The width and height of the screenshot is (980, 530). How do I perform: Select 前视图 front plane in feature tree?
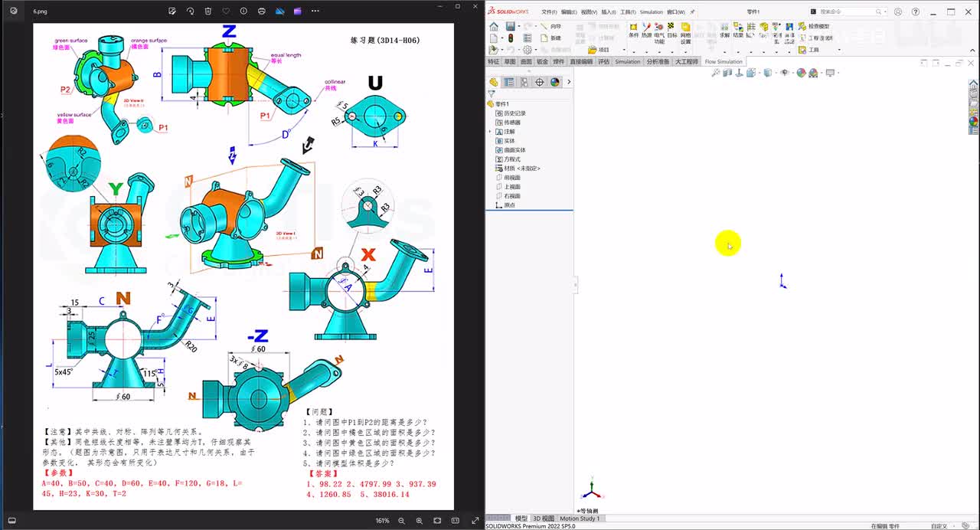coord(508,178)
